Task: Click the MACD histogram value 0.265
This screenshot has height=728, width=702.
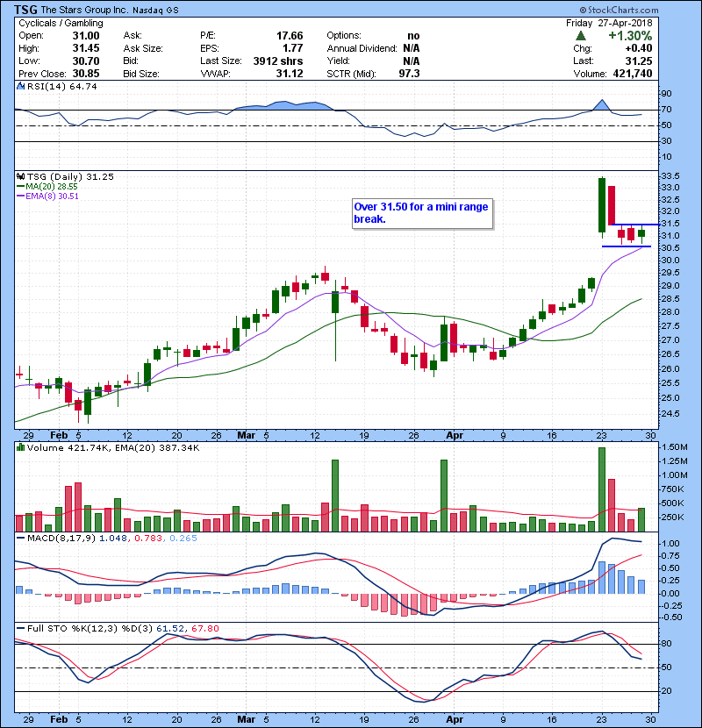Action: click(183, 539)
